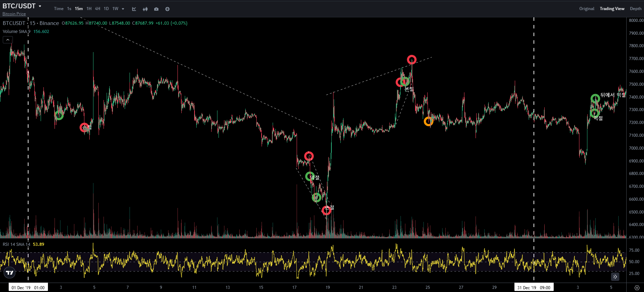
Task: Click the RSI value 53.89
Action: pyautogui.click(x=39, y=244)
